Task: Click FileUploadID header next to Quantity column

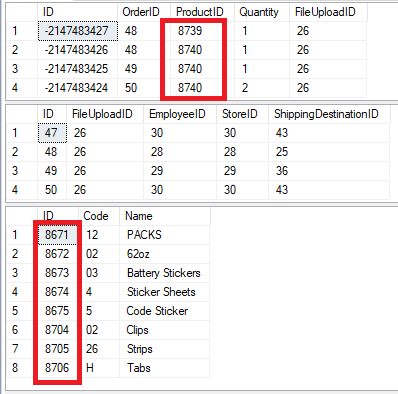Action: (328, 12)
